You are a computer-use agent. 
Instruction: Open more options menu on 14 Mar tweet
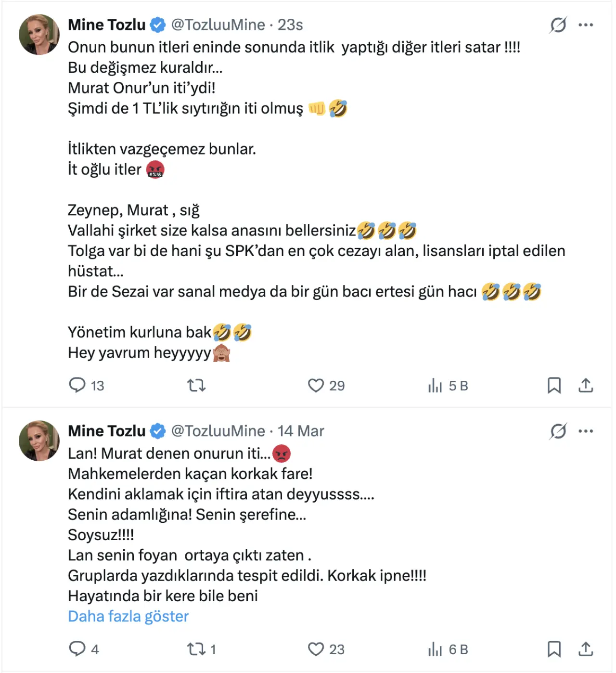pos(586,431)
